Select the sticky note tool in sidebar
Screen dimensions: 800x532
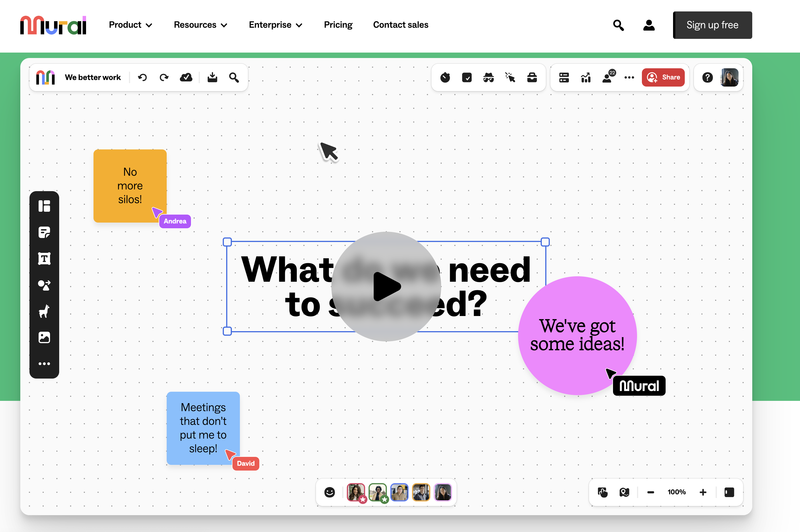[x=44, y=232]
